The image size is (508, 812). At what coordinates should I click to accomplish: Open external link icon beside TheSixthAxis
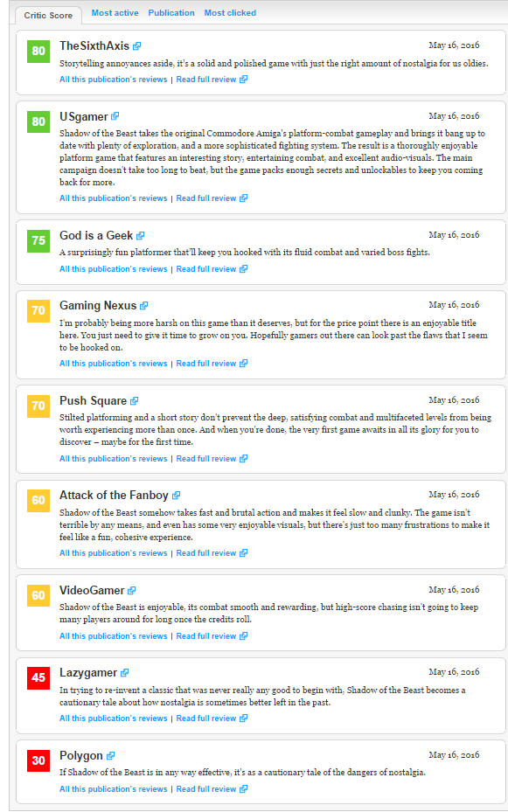pyautogui.click(x=136, y=46)
